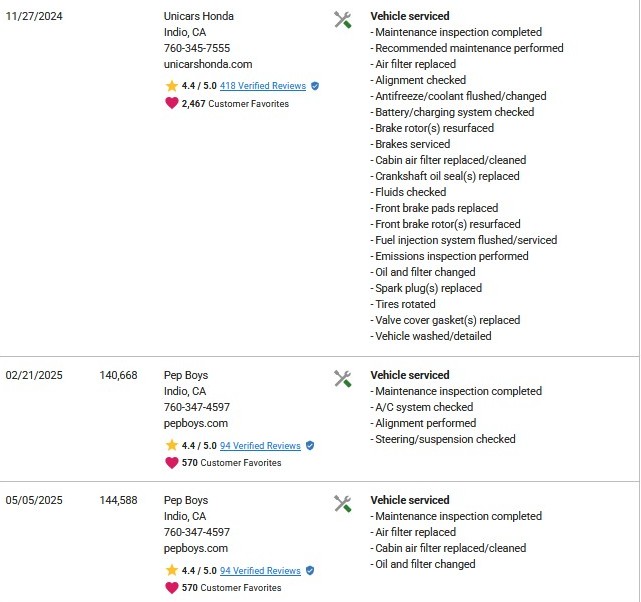This screenshot has width=641, height=602.
Task: Click the wrench icon for 11/27/2024 service
Action: [x=343, y=20]
